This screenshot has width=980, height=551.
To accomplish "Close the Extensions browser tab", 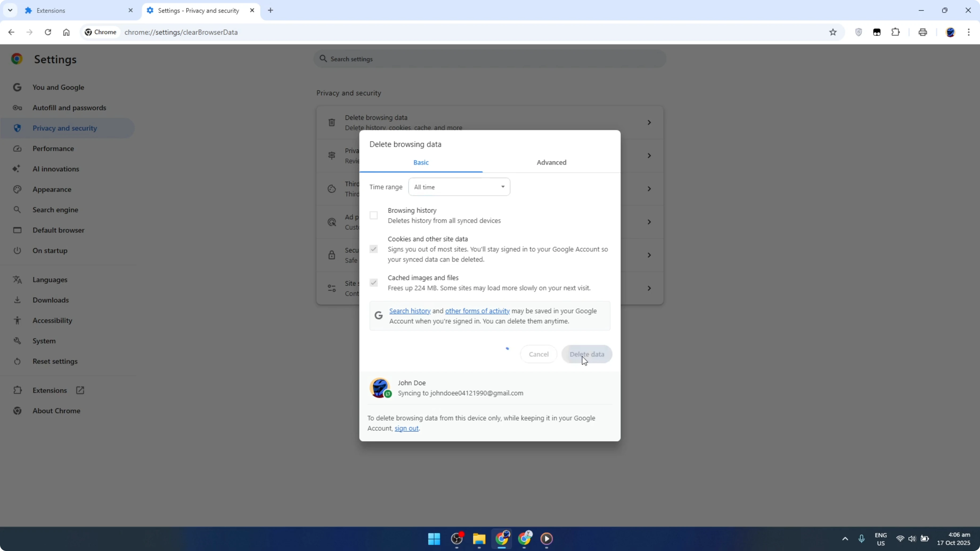I will pos(130,10).
